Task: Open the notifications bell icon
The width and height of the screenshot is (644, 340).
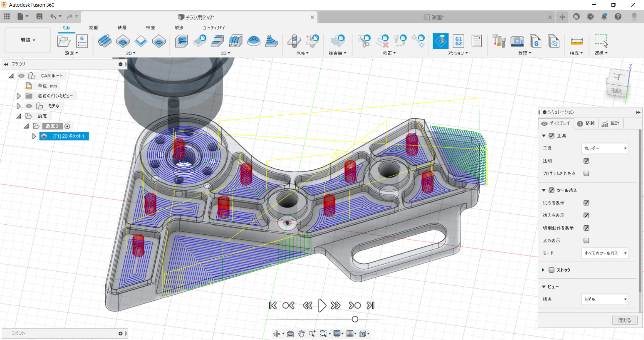Action: pos(604,16)
